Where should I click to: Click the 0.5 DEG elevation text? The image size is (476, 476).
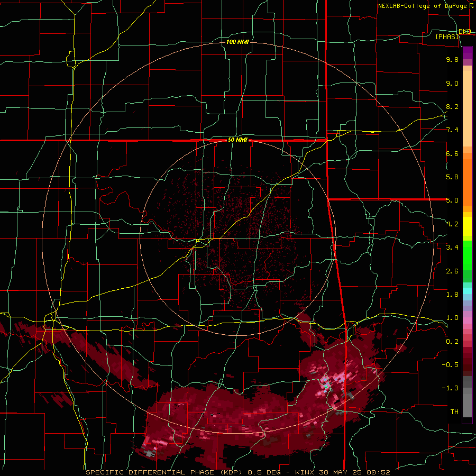(x=264, y=472)
